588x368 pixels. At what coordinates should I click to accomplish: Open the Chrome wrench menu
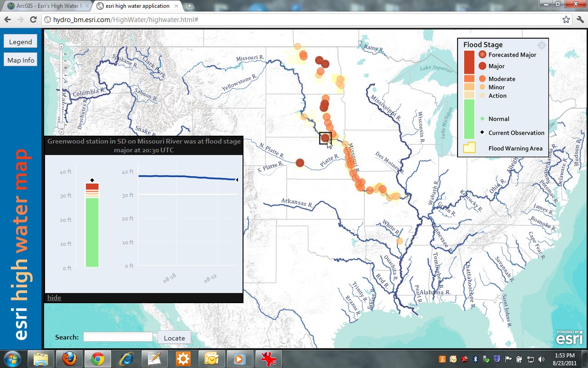[x=579, y=20]
